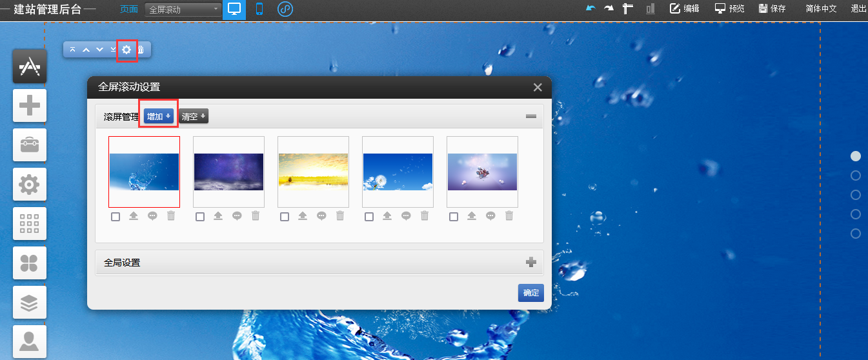The image size is (868, 360).
Task: Confirm with the 确定 button
Action: 531,293
